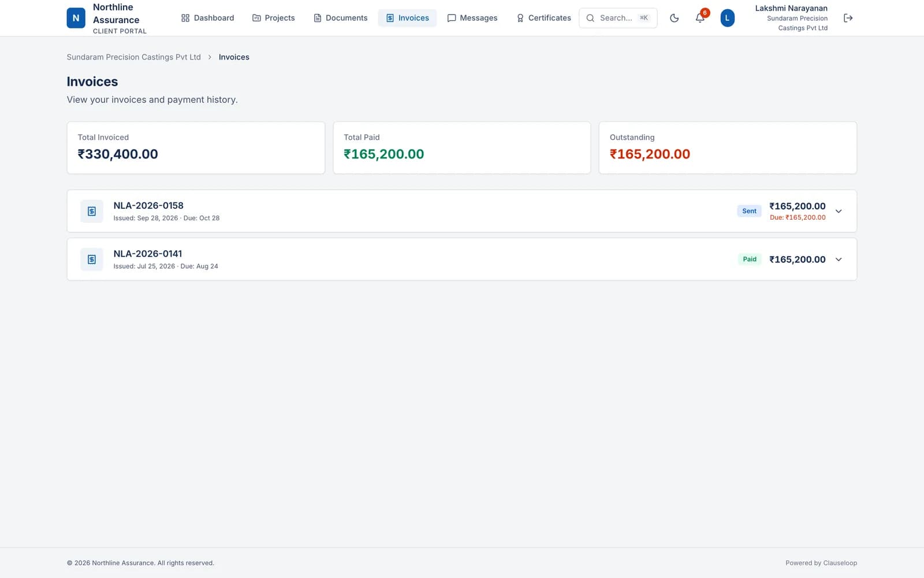Click 'Issued: Jul 25, 2026' date text

[x=144, y=266]
